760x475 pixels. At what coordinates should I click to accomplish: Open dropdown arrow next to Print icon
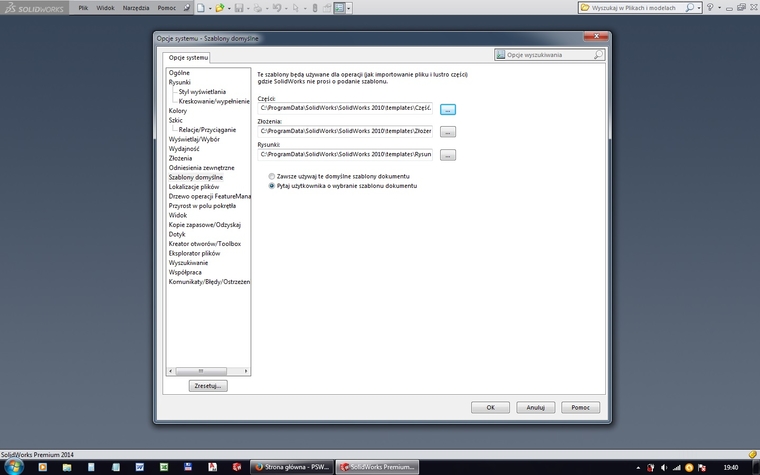pyautogui.click(x=267, y=8)
